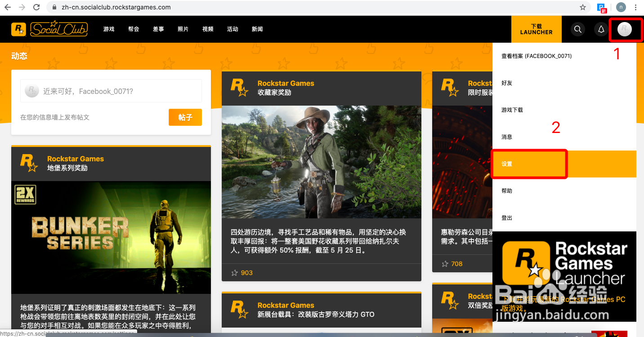Click 在您的信息墙上发布帖文 text
644x337 pixels.
pyautogui.click(x=55, y=117)
